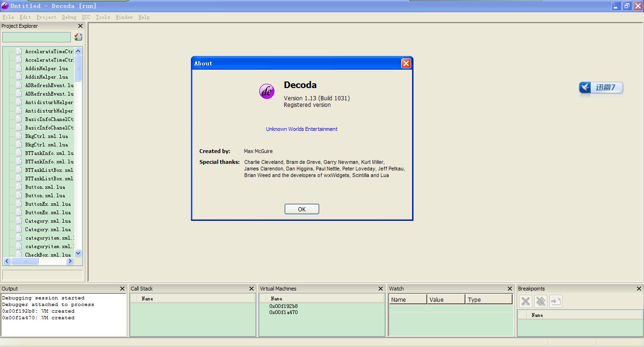Click the go to breakpoint source icon

556,301
